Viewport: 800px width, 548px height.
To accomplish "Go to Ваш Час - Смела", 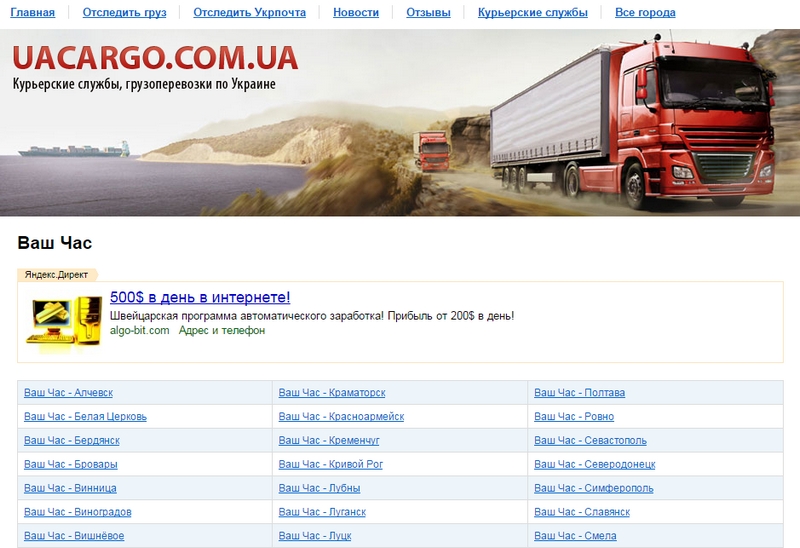I will 576,536.
